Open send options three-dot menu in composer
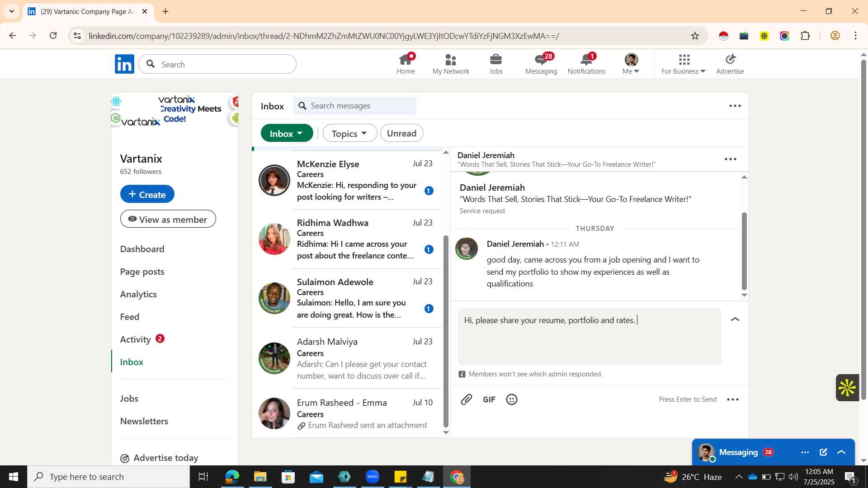Screen dimensions: 868x488 click(x=732, y=399)
